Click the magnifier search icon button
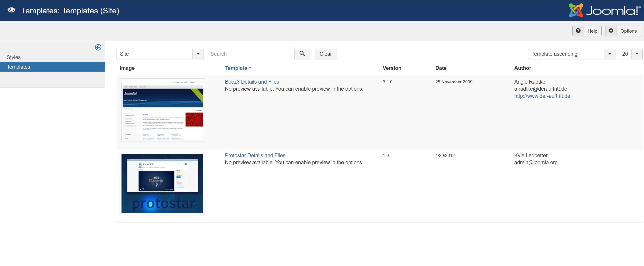The height and width of the screenshot is (266, 644). [302, 54]
